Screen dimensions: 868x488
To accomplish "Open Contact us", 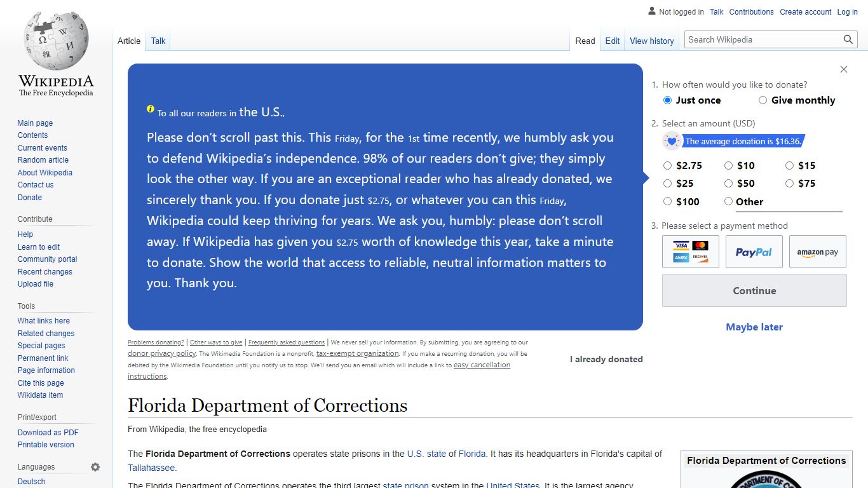I will [x=36, y=185].
